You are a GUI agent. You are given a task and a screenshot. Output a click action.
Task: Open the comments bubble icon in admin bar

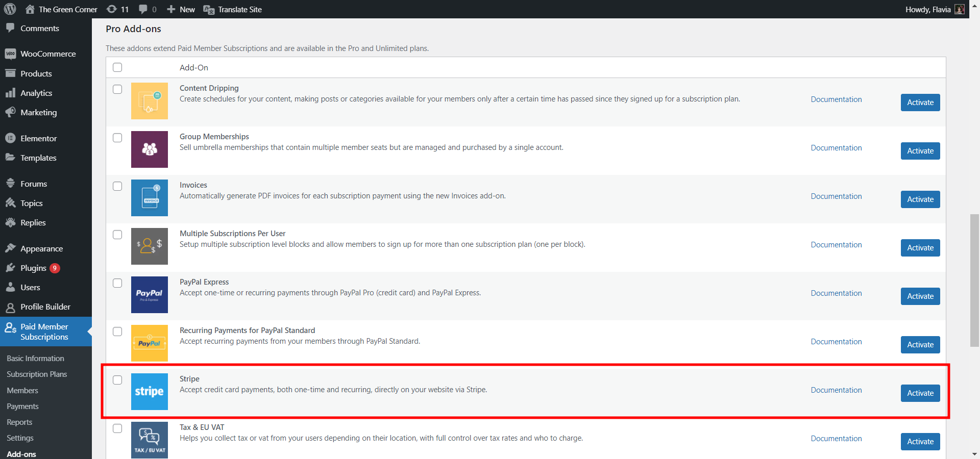point(143,9)
